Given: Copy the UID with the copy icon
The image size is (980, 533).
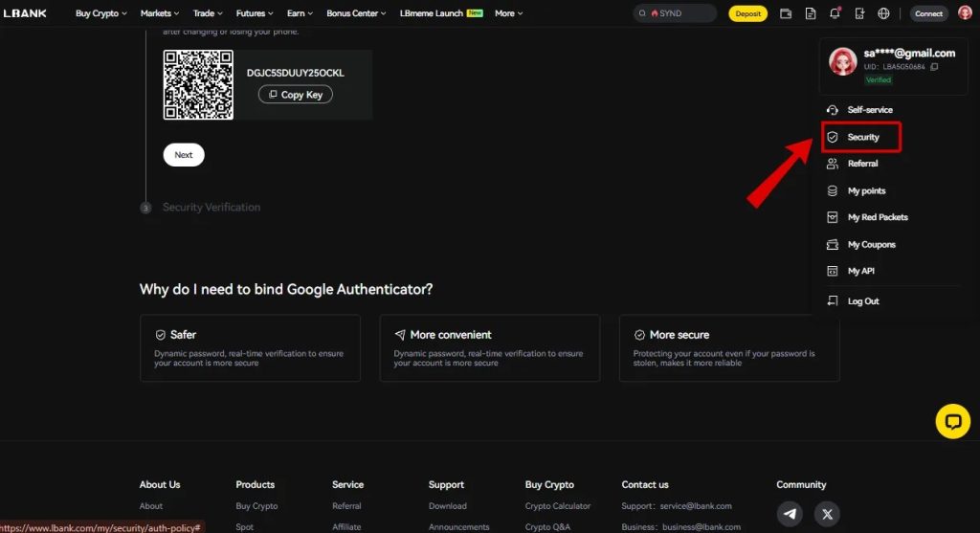Looking at the screenshot, I should 934,67.
